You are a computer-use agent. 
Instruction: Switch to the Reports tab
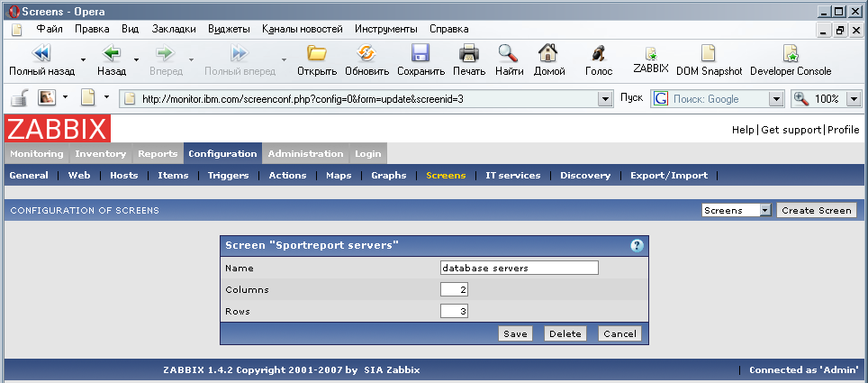click(x=158, y=153)
